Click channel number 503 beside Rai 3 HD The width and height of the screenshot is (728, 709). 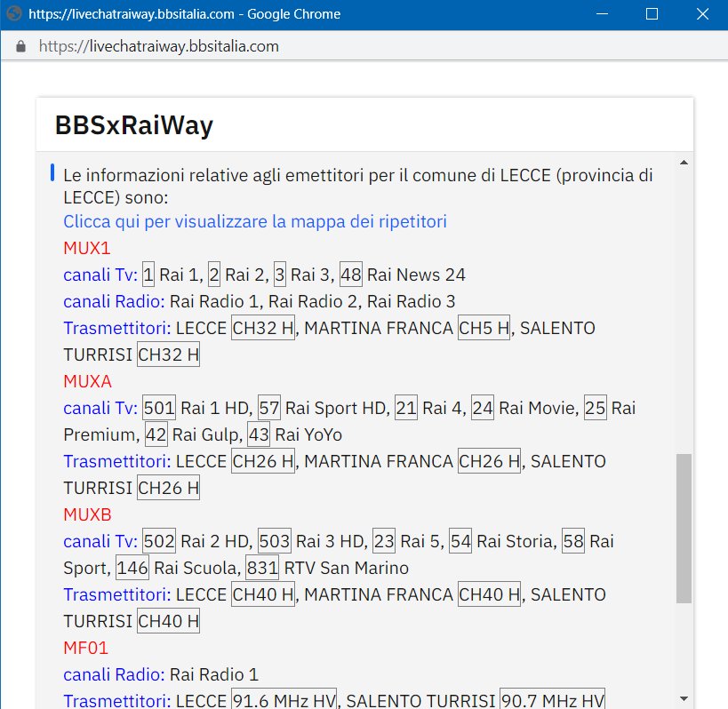pyautogui.click(x=275, y=541)
